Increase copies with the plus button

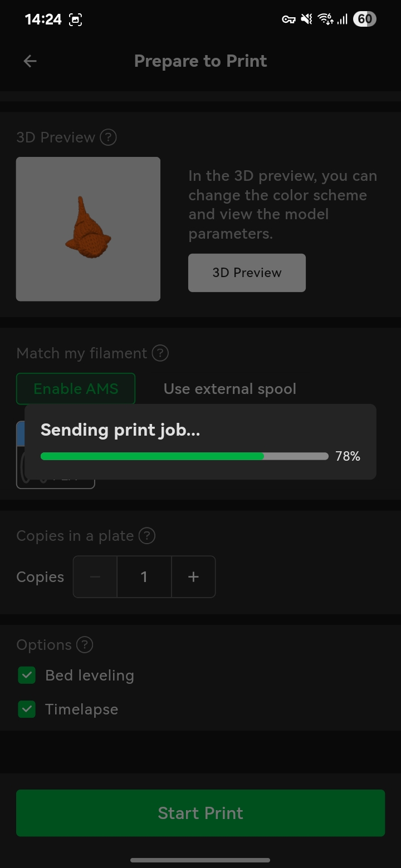(193, 577)
